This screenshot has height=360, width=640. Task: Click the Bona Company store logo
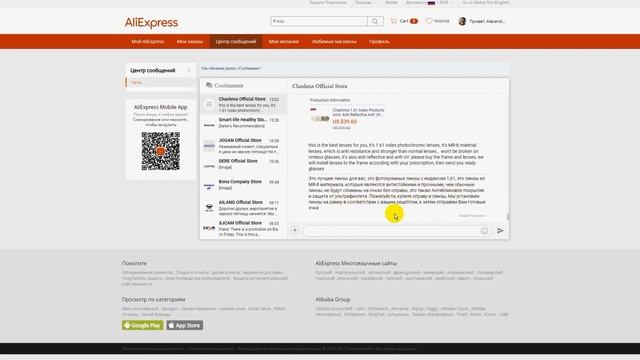pyautogui.click(x=209, y=187)
